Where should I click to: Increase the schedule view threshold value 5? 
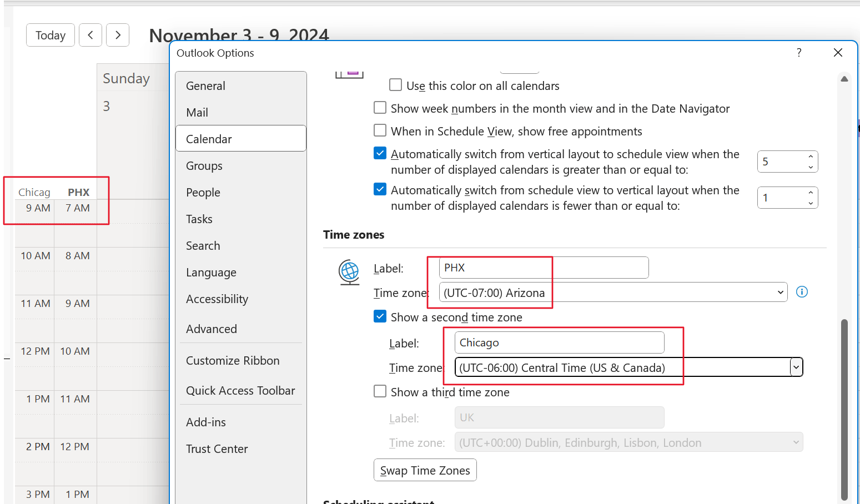(811, 156)
